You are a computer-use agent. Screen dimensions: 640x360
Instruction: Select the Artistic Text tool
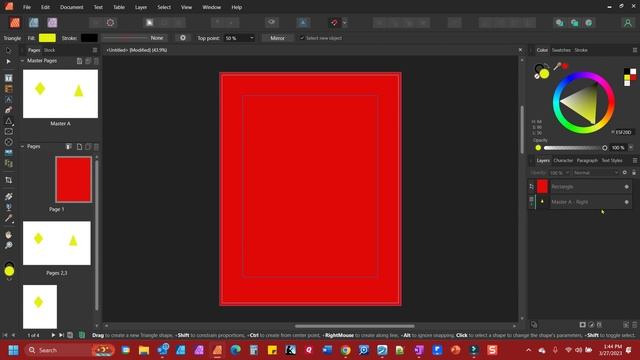(8, 99)
